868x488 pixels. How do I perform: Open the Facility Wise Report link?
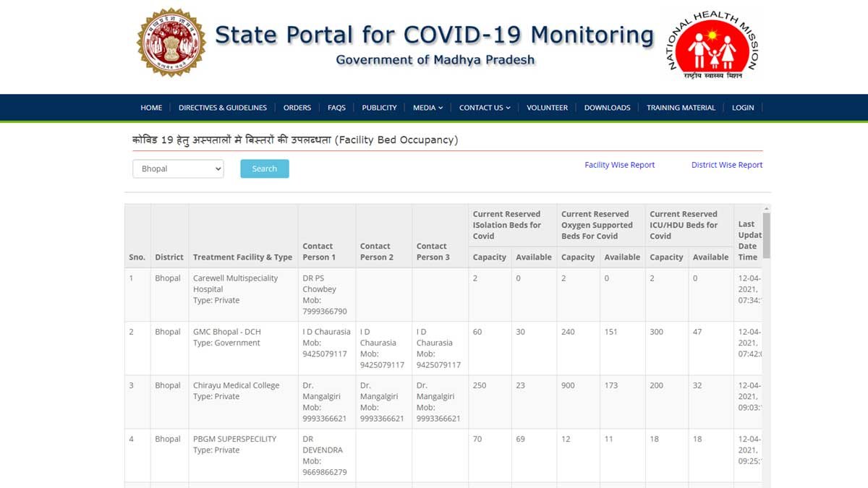coord(619,165)
